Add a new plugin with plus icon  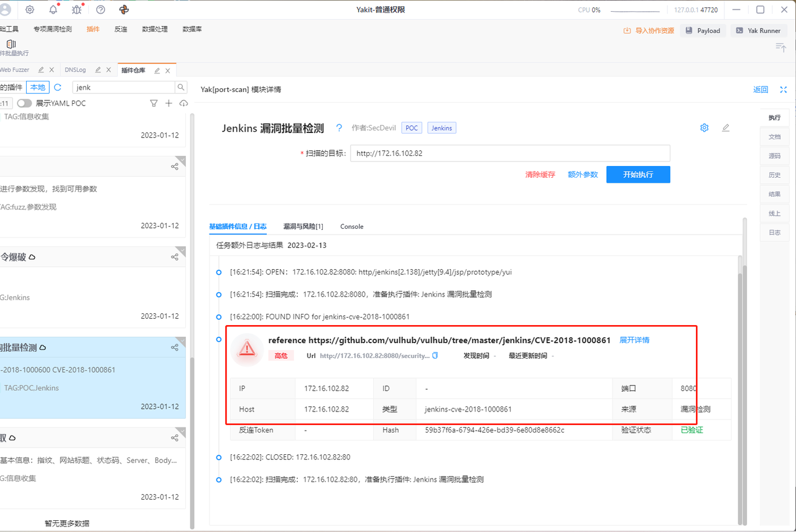(x=169, y=103)
